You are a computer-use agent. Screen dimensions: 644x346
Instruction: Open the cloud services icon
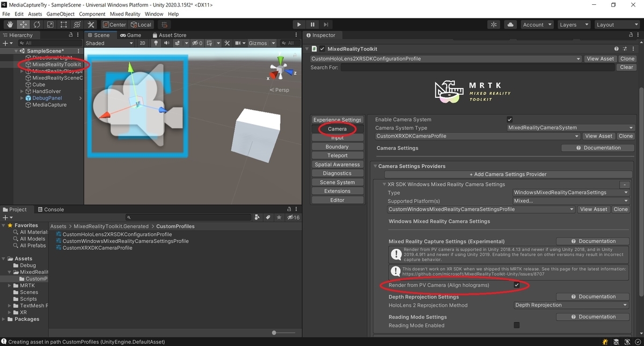[510, 25]
